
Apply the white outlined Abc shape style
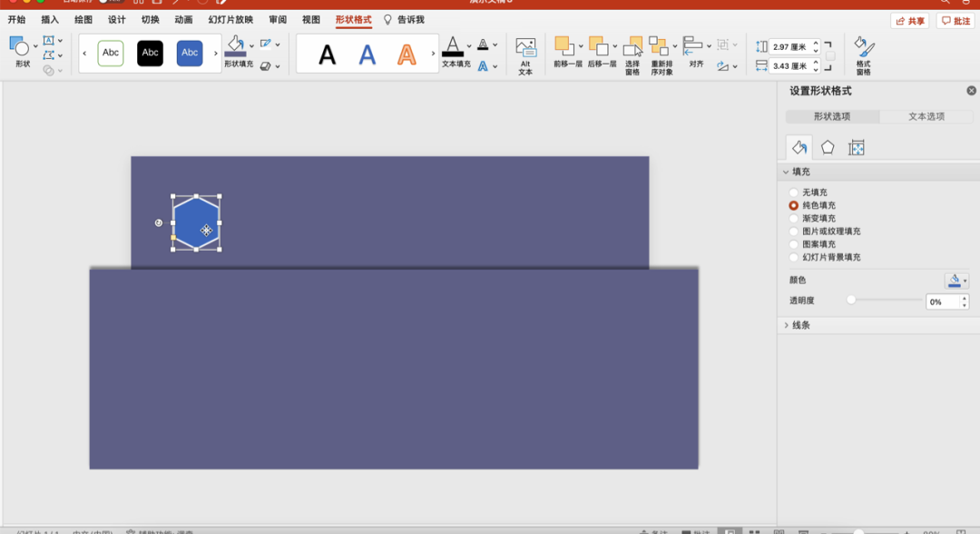(111, 54)
